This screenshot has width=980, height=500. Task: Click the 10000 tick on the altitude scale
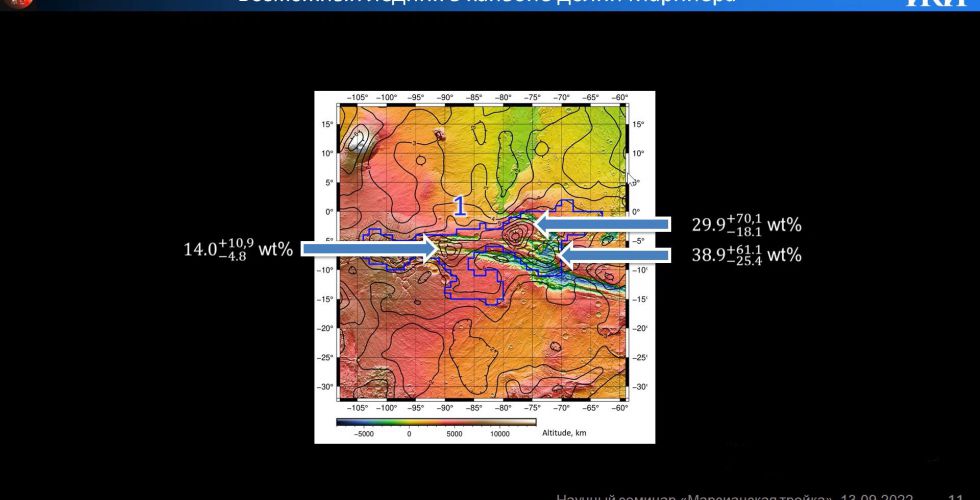click(x=500, y=434)
